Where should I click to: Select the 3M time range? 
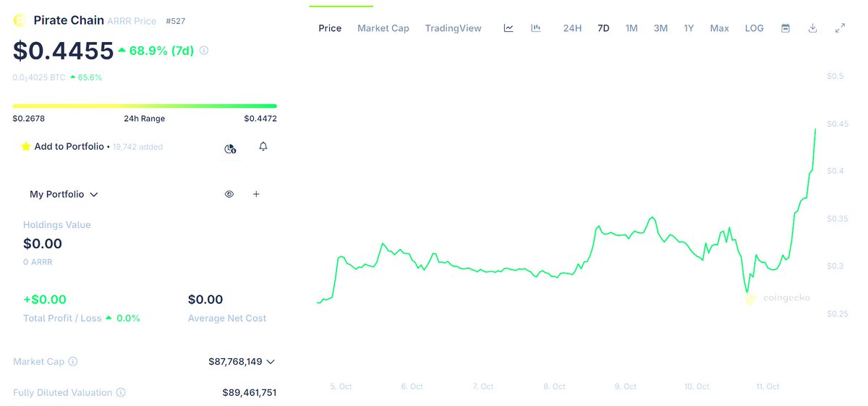coord(660,28)
